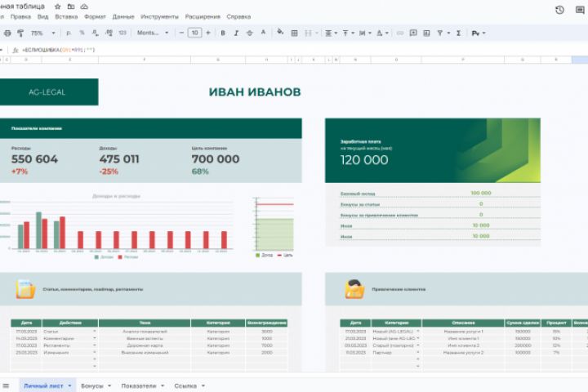
Task: Click the merge cells icon
Action: pyautogui.click(x=308, y=33)
